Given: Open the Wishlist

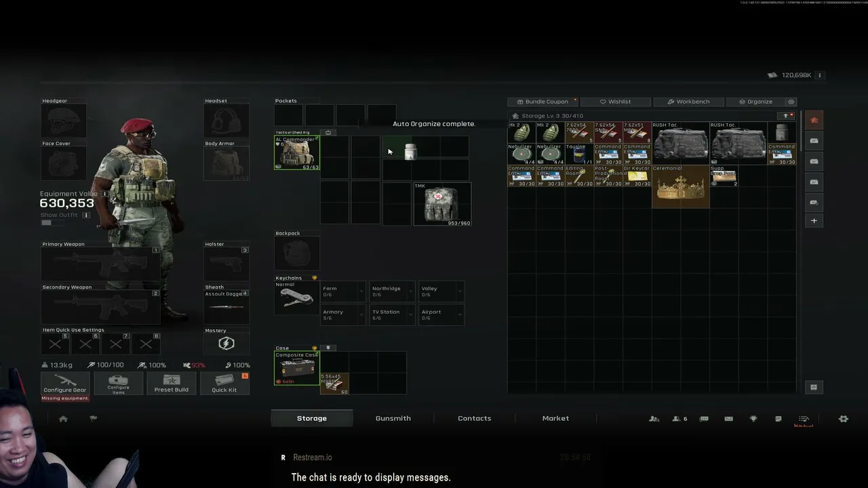Looking at the screenshot, I should point(616,102).
